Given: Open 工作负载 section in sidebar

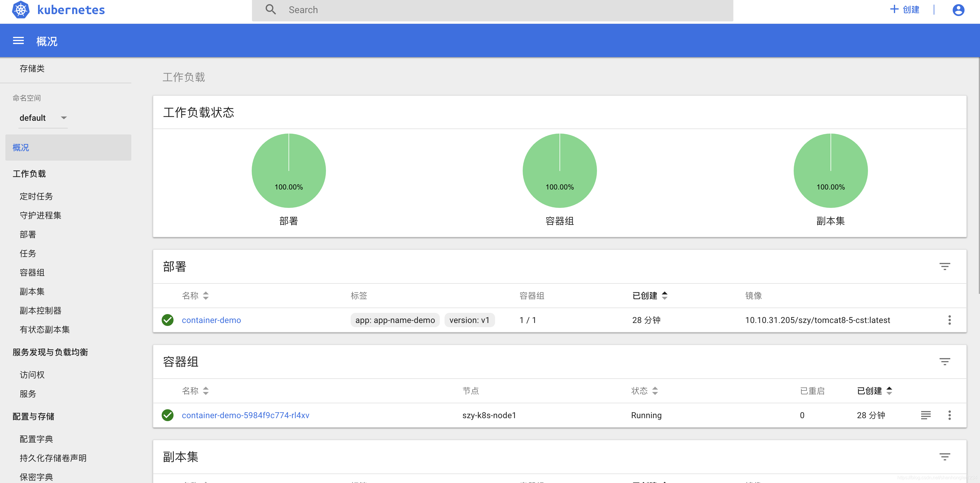Looking at the screenshot, I should pyautogui.click(x=29, y=174).
